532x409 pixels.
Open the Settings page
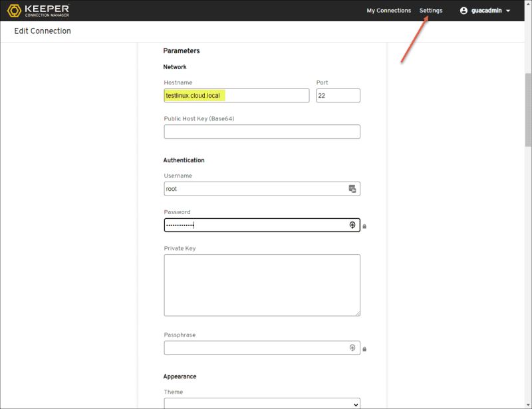[x=432, y=10]
